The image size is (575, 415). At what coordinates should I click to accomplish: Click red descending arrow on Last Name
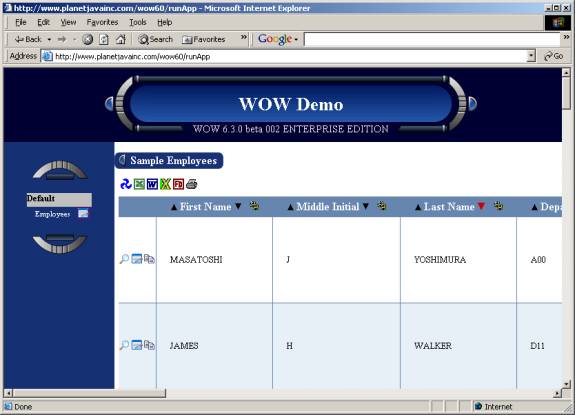[x=481, y=206]
